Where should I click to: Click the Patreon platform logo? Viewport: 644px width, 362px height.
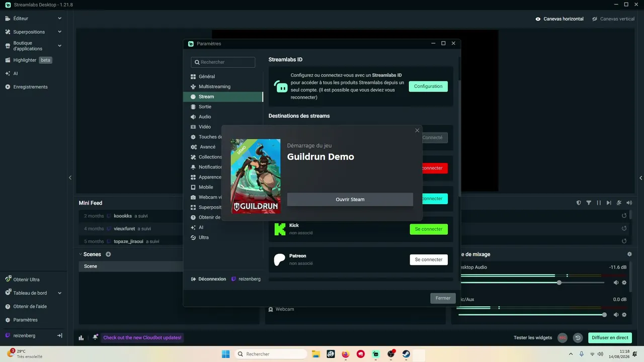click(279, 260)
